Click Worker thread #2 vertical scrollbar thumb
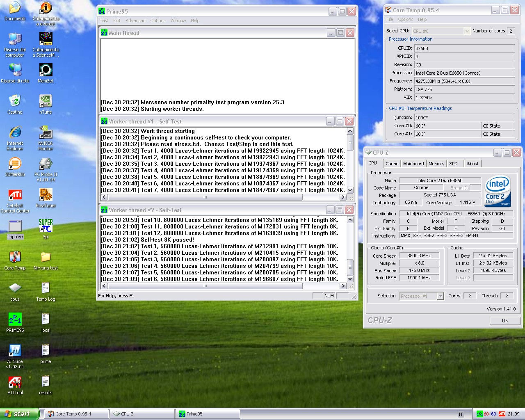Image resolution: width=525 pixels, height=420 pixels. pos(350,267)
